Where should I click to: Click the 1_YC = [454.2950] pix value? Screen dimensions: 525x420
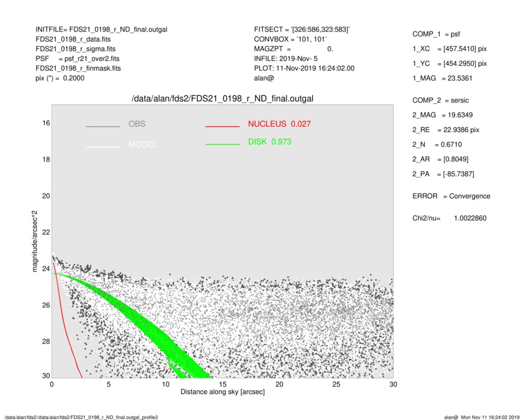[450, 63]
